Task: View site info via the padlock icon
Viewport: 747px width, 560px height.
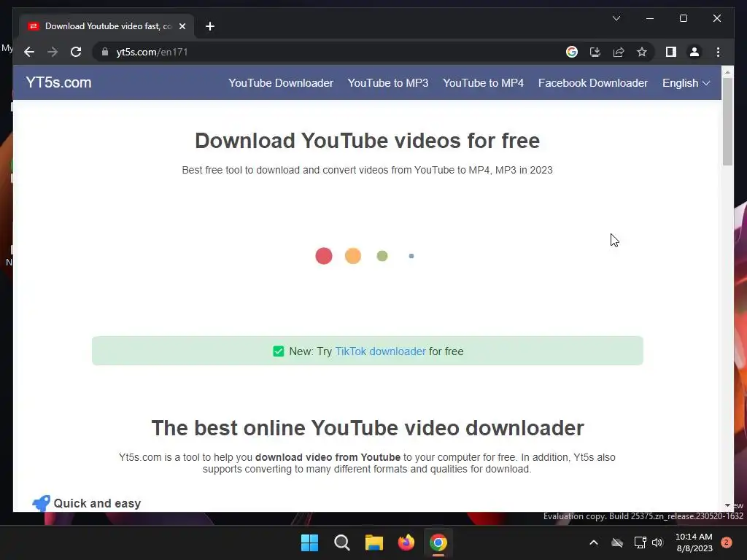Action: 105,52
